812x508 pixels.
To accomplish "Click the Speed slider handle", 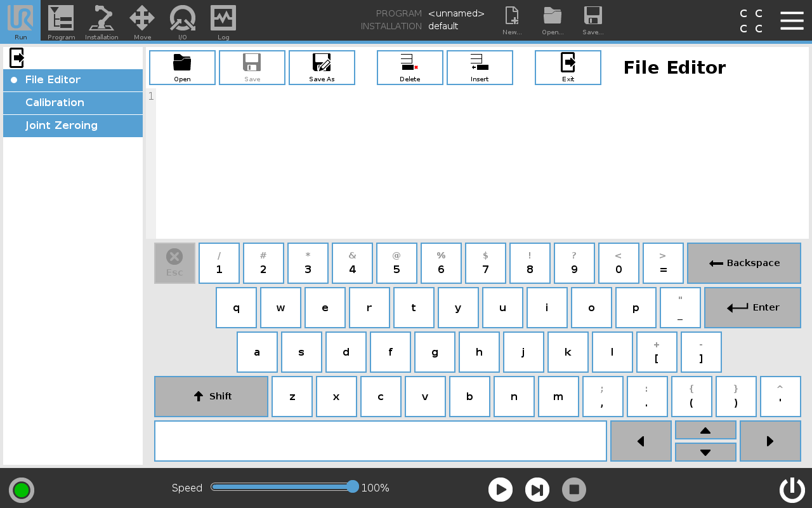I will click(353, 487).
